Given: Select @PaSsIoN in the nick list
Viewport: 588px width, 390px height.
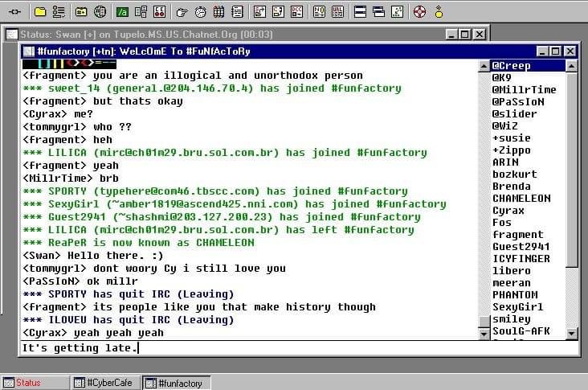Looking at the screenshot, I should 528,102.
